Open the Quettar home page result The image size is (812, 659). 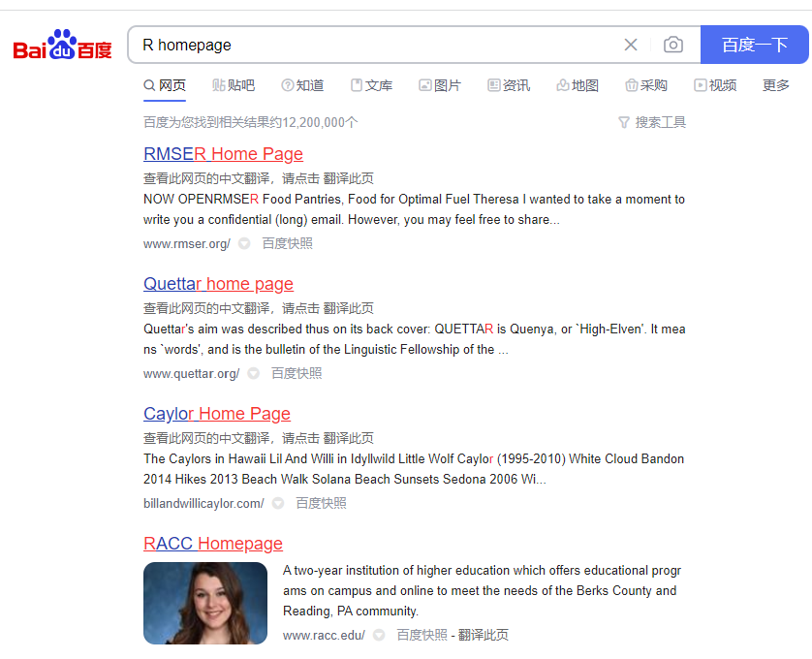tap(219, 284)
